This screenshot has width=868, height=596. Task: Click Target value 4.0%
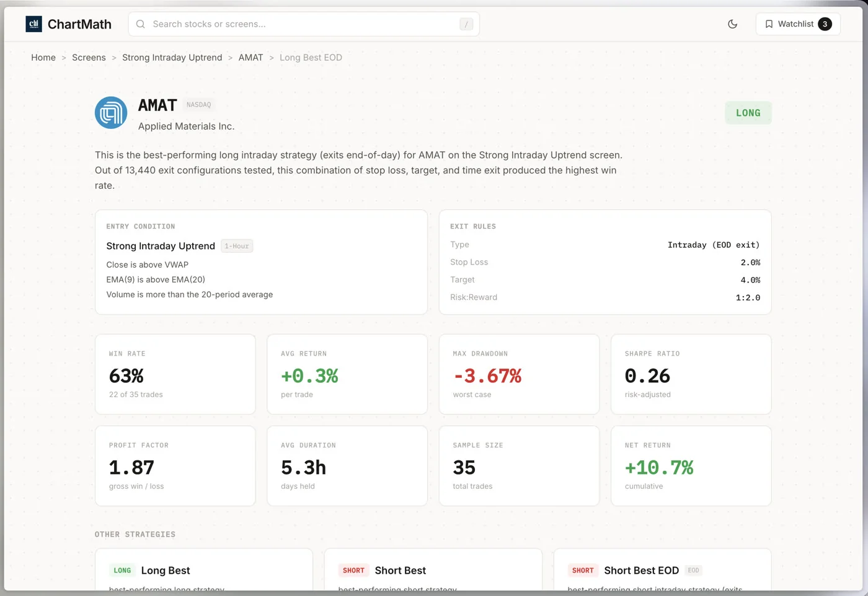pos(750,280)
